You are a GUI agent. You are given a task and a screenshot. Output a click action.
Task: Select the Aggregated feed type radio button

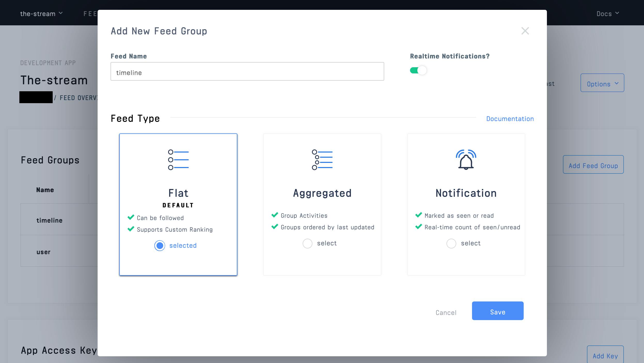click(x=307, y=243)
